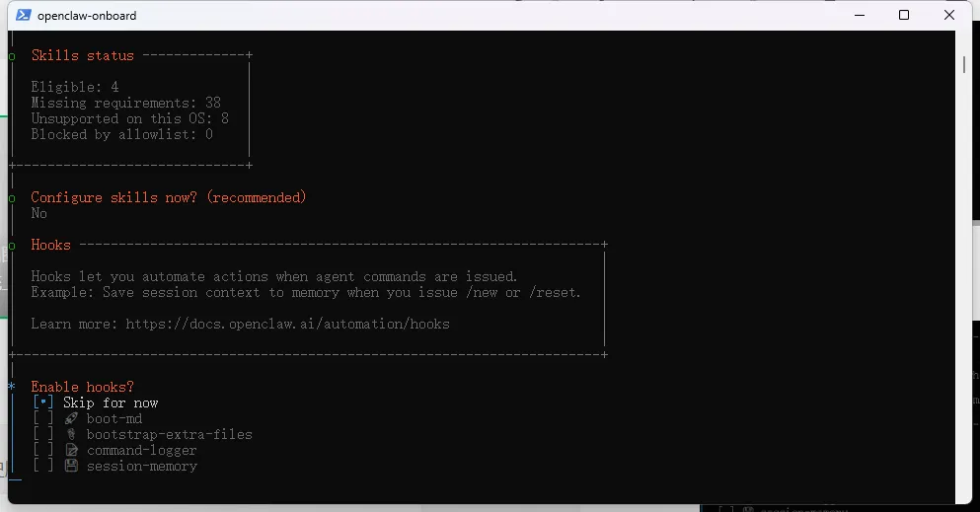Click the rocket icon beside boot-md

point(71,418)
